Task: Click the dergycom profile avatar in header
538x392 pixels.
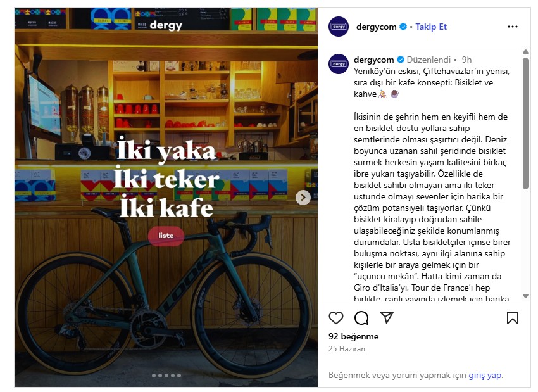Action: (339, 27)
